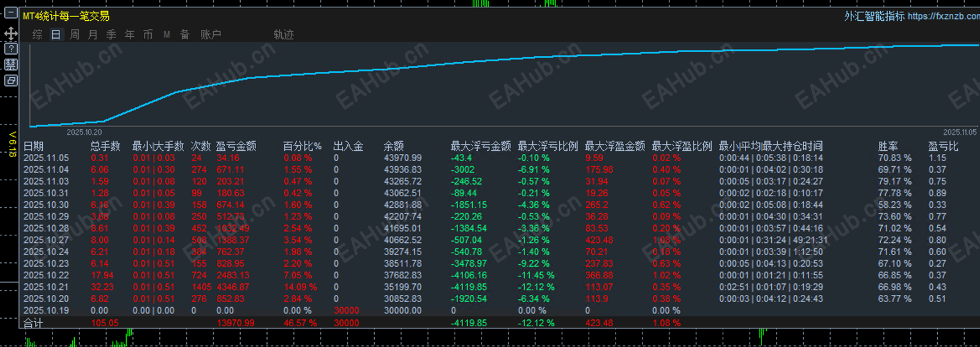Select the 日 (daily) tab
This screenshot has height=347, width=980.
pos(56,34)
